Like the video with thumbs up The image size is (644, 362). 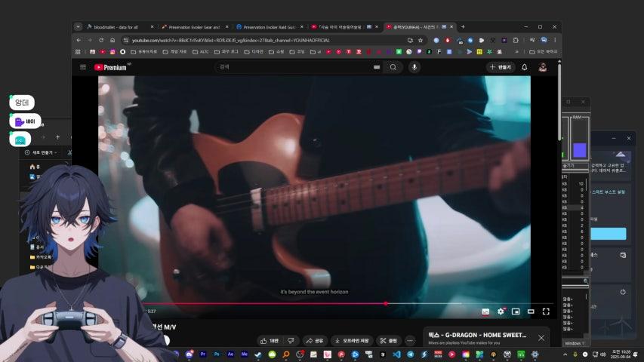(x=270, y=341)
